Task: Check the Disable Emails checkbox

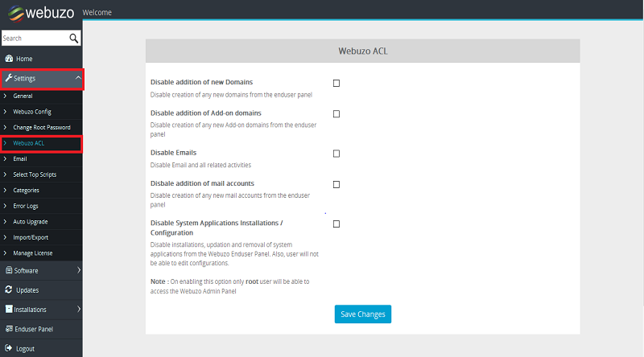Action: [336, 153]
